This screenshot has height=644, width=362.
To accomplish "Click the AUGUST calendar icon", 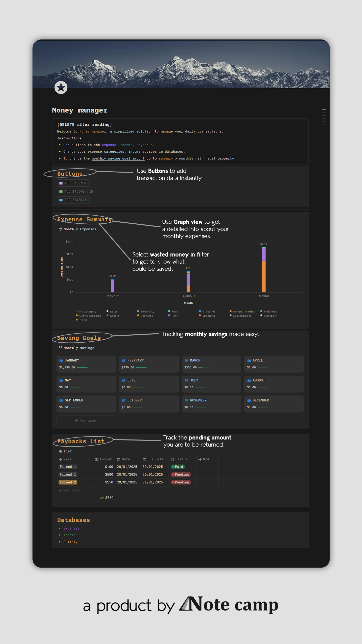I will pyautogui.click(x=249, y=381).
